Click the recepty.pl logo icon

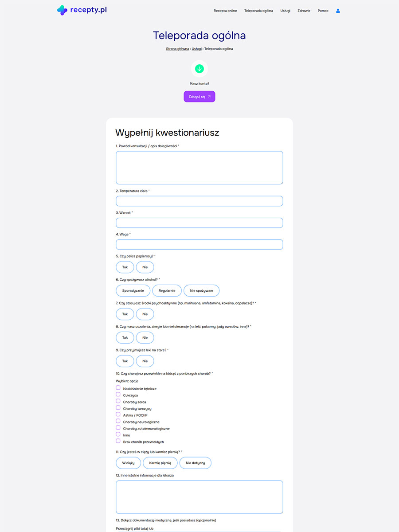click(x=62, y=10)
